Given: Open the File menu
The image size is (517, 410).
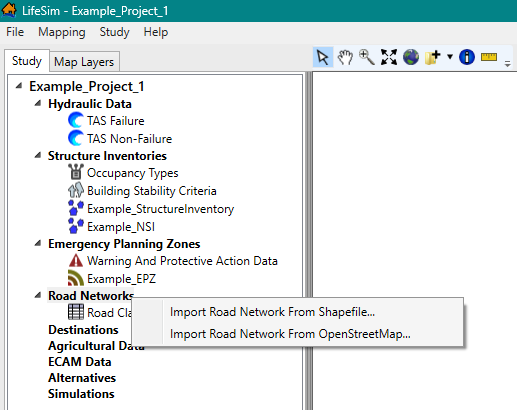Looking at the screenshot, I should (x=15, y=32).
